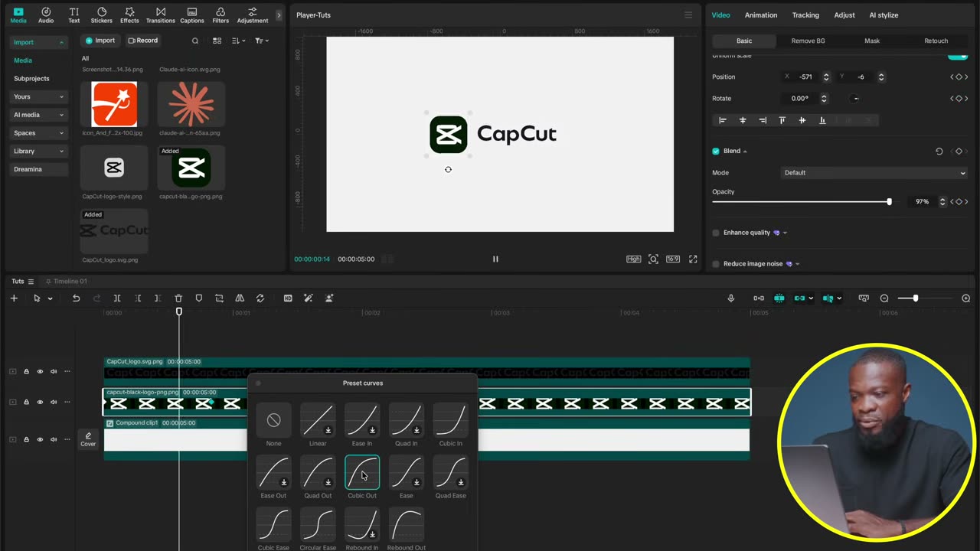Open the Effects panel
The width and height of the screenshot is (980, 551).
[129, 15]
